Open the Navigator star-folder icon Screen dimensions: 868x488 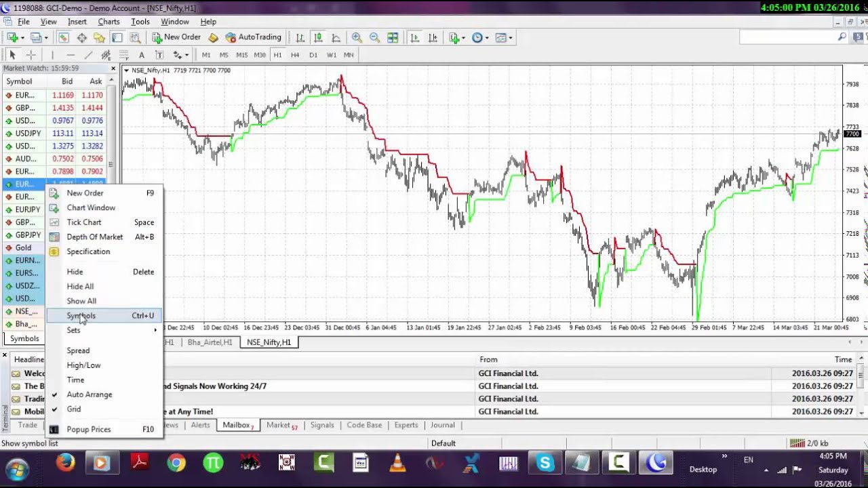click(x=99, y=38)
